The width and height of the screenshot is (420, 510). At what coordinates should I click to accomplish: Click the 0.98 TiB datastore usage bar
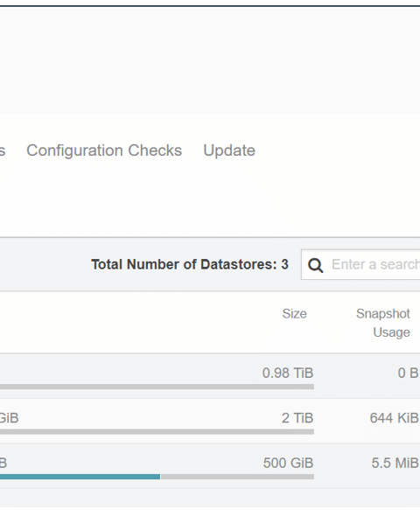point(157,387)
